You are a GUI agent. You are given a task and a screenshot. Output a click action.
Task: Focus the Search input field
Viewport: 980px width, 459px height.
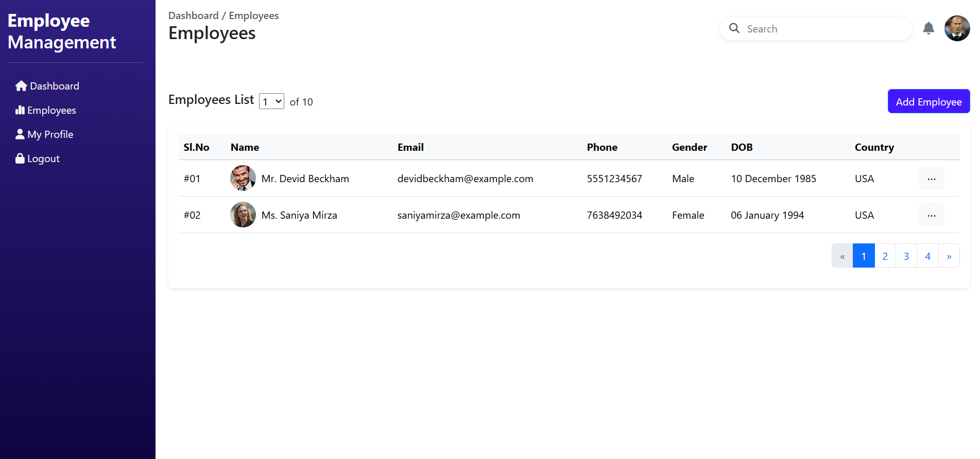click(824, 29)
